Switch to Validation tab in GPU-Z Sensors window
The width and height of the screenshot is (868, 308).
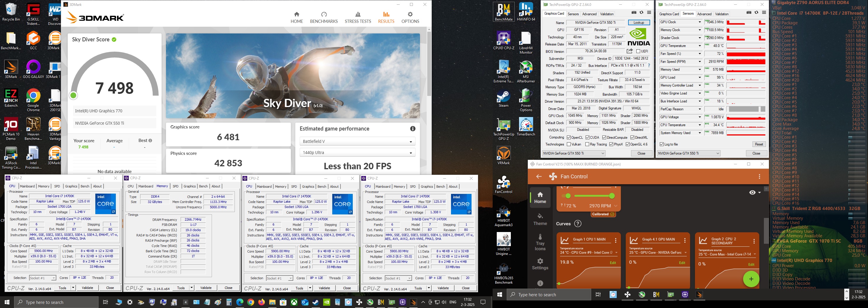722,14
